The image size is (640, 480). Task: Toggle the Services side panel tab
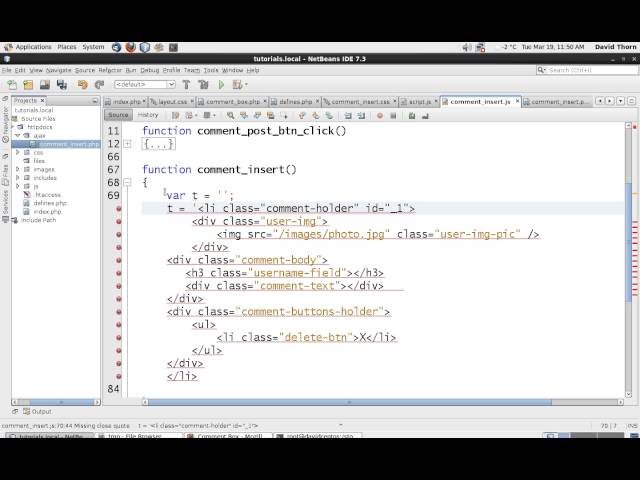pyautogui.click(x=5, y=206)
